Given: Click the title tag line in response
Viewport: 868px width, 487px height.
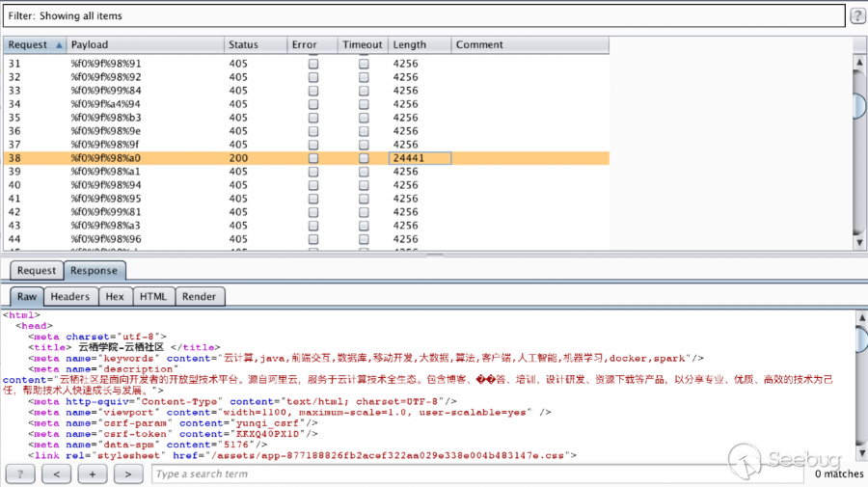Looking at the screenshot, I should pos(124,347).
